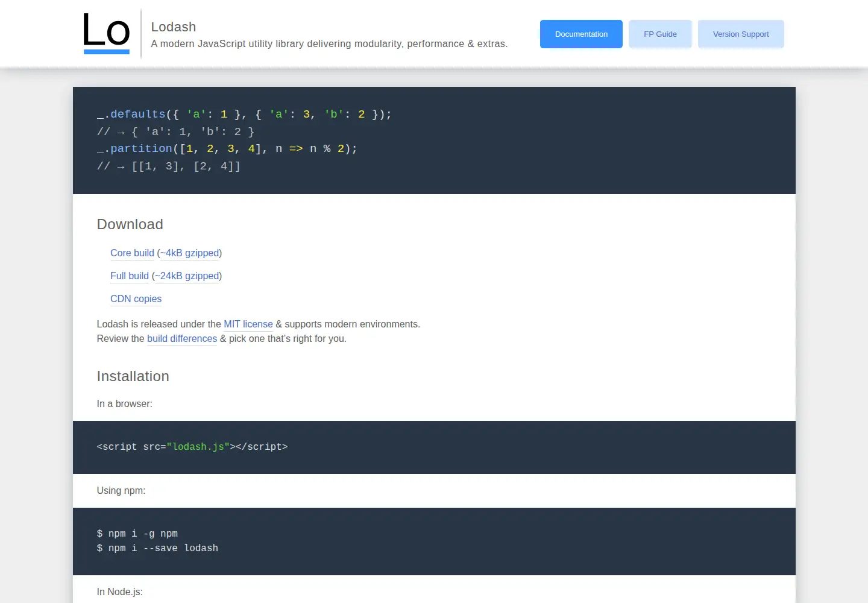Click the script src lodash.js code line

[192, 447]
